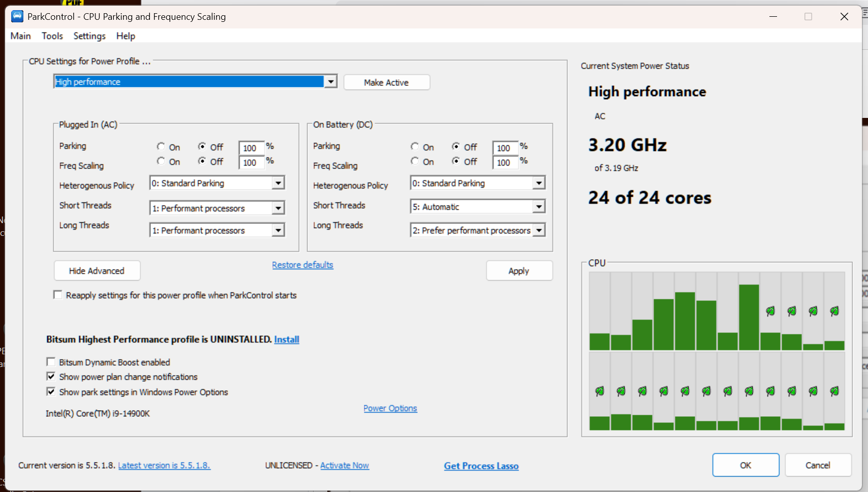The width and height of the screenshot is (868, 492).
Task: Click the Make Active button
Action: pos(386,82)
